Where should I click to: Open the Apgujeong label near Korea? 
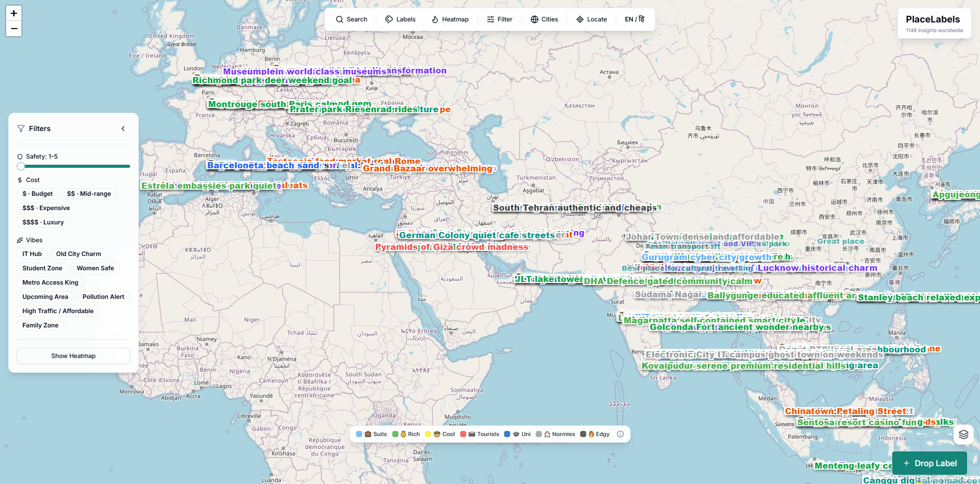[x=956, y=195]
